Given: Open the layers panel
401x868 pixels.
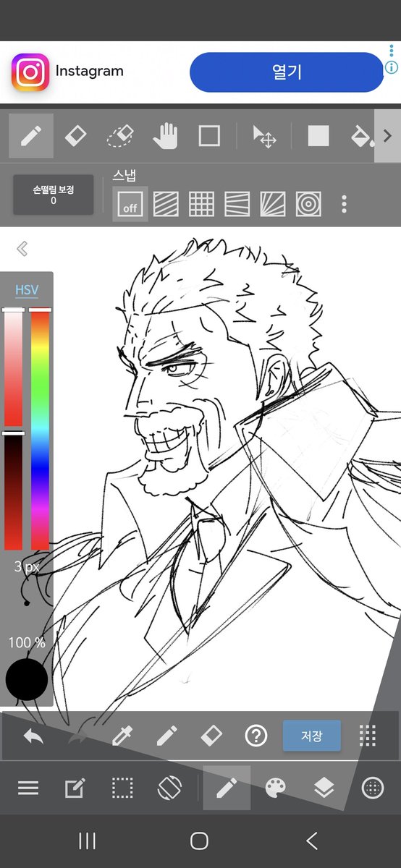Looking at the screenshot, I should (324, 788).
